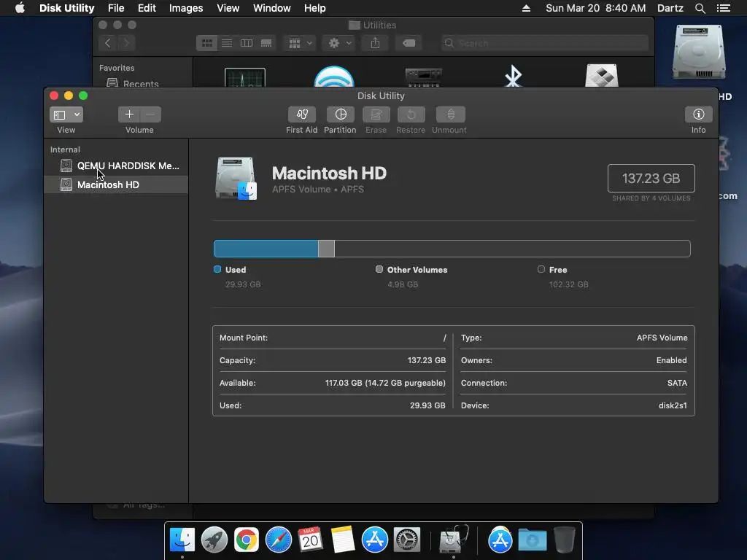Click the Activity Monitor icon in Finder

click(245, 77)
